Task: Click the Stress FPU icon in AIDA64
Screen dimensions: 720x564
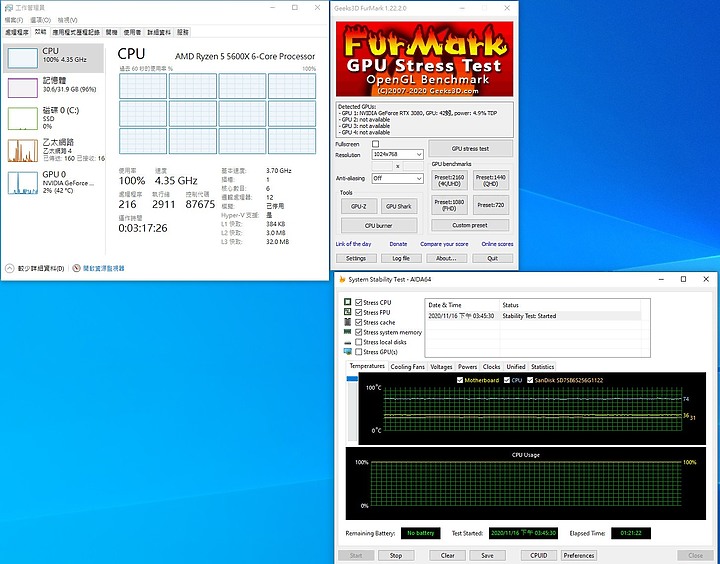Action: pos(348,311)
